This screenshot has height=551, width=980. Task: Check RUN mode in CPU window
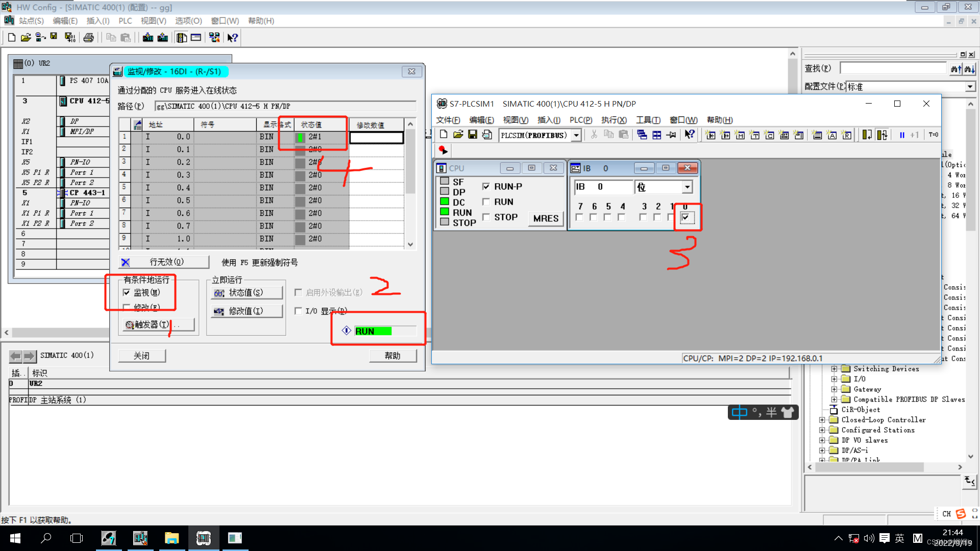coord(486,202)
